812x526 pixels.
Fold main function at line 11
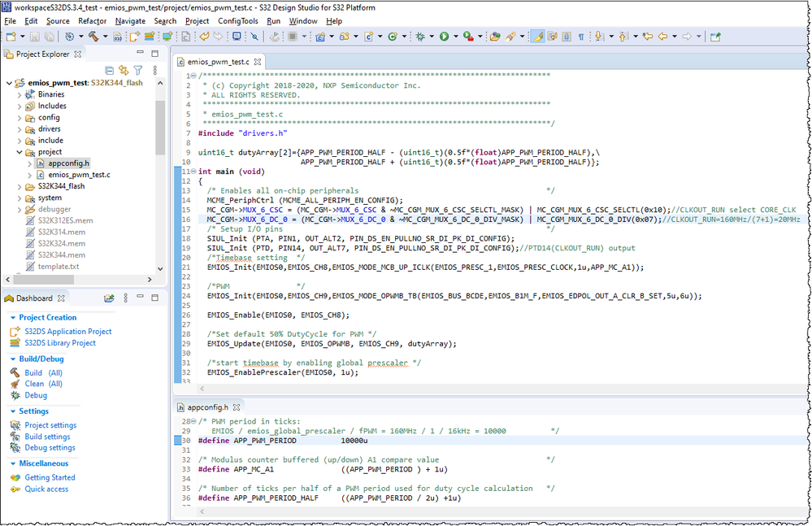click(x=193, y=172)
